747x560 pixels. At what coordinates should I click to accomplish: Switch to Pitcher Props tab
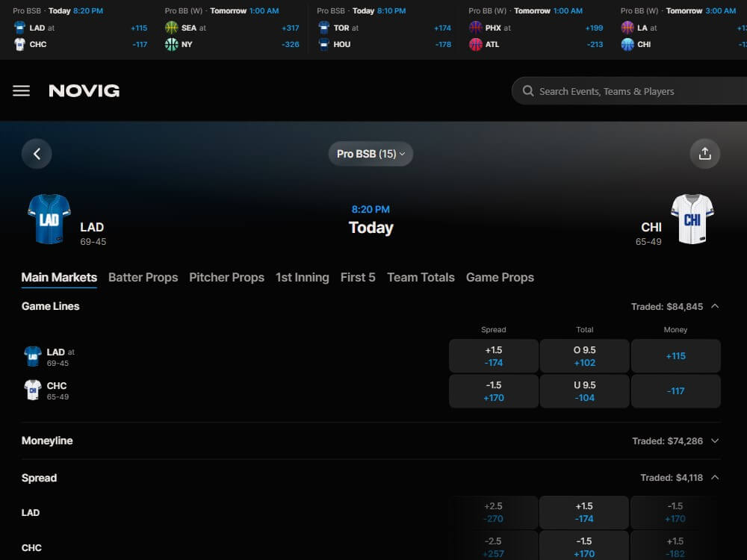coord(227,277)
